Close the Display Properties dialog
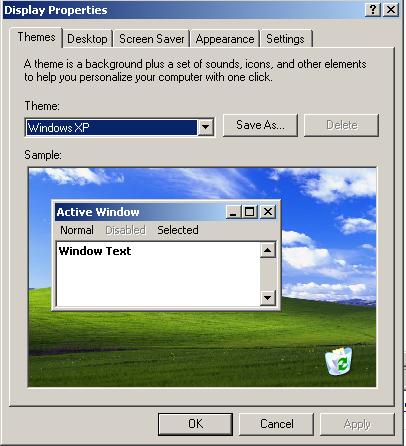 pos(390,10)
